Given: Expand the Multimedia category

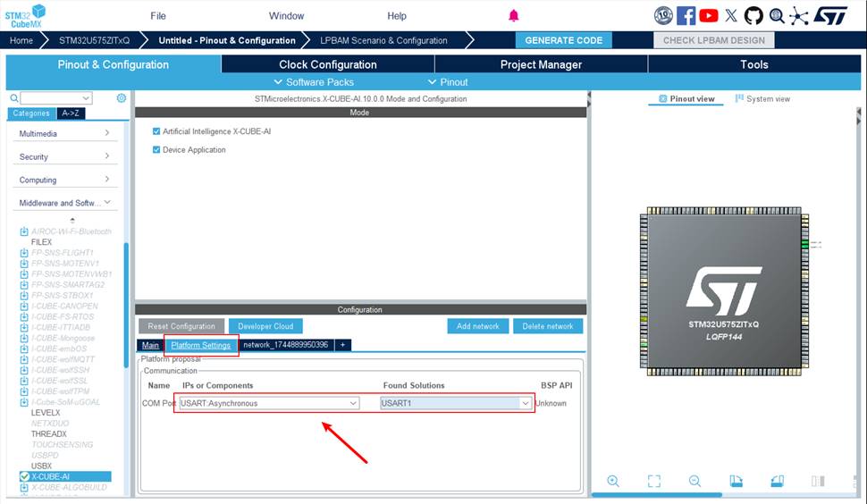Looking at the screenshot, I should click(64, 134).
